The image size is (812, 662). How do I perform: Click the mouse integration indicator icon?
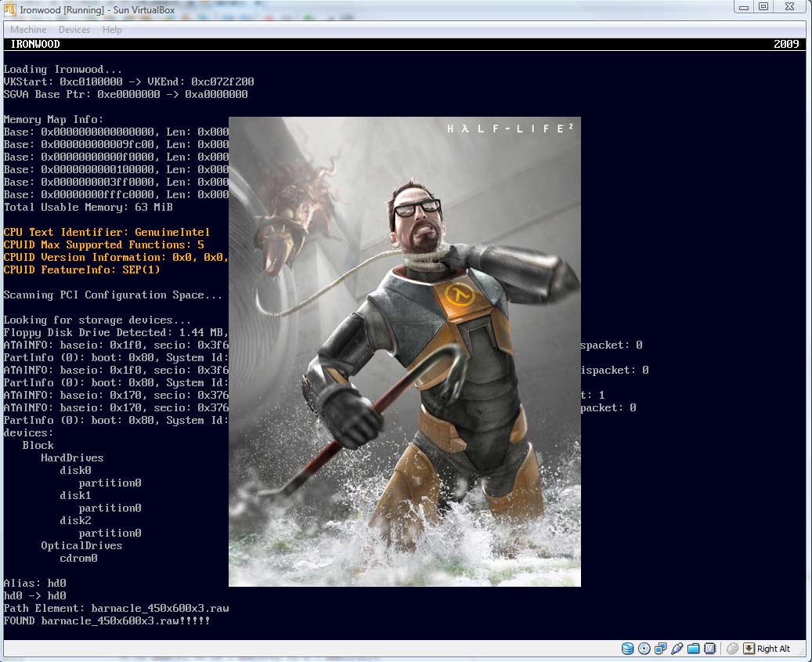732,649
